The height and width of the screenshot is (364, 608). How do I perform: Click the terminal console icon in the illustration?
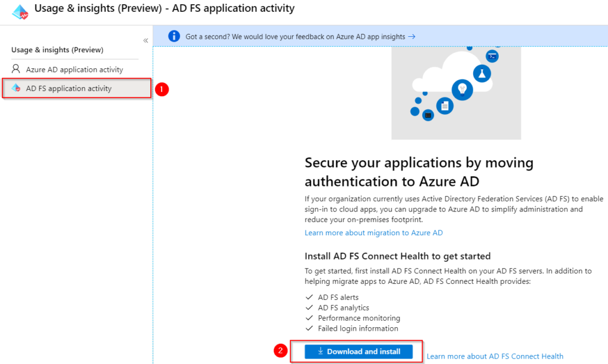pos(492,56)
